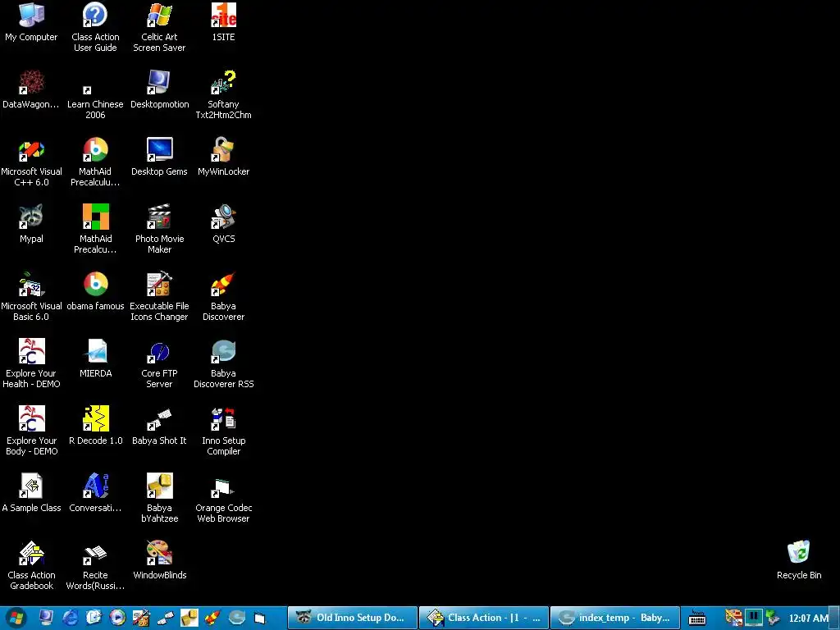Image resolution: width=840 pixels, height=630 pixels.
Task: Launch Microsoft Visual Basic 6.0 shortcut
Action: (32, 296)
